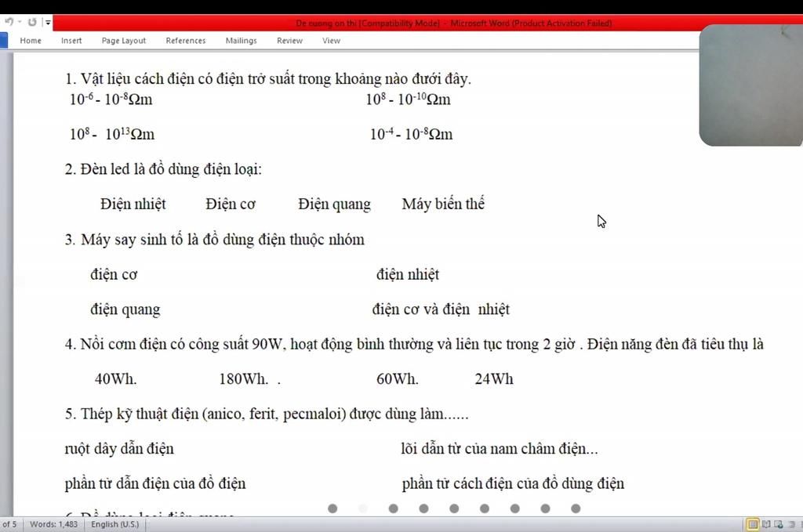Image resolution: width=803 pixels, height=532 pixels.
Task: Click lowercase answer 'điện nhiệt' under question 3
Action: click(408, 274)
